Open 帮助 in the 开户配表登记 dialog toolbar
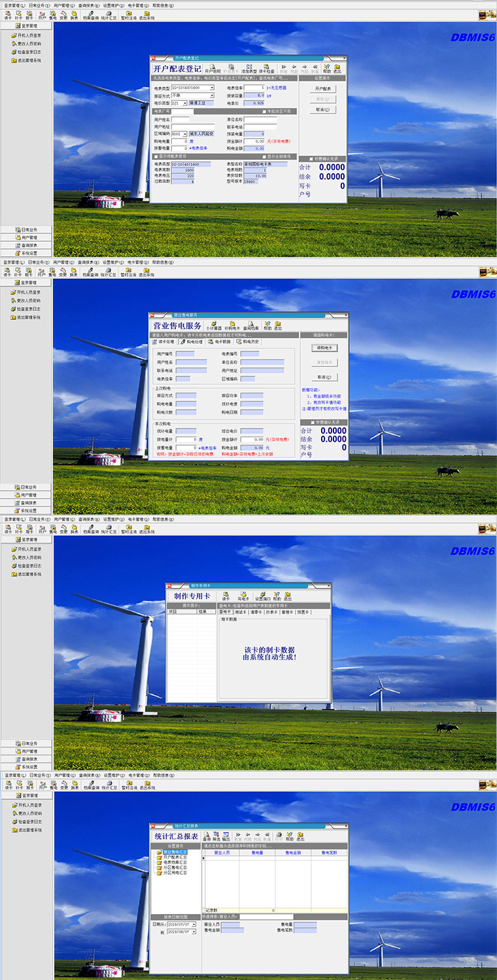497x980 pixels. coord(327,68)
